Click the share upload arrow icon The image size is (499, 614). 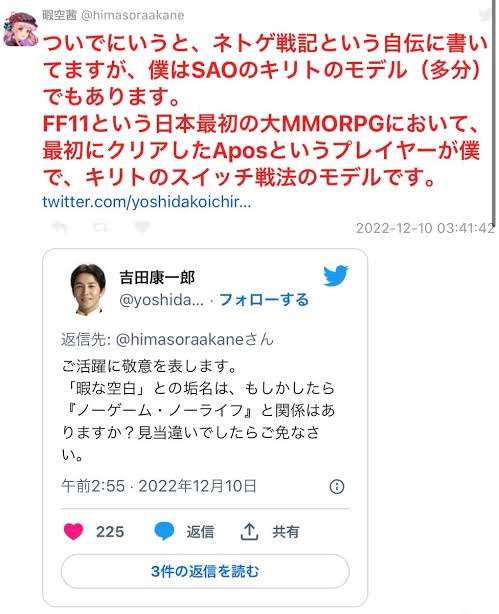click(x=249, y=531)
